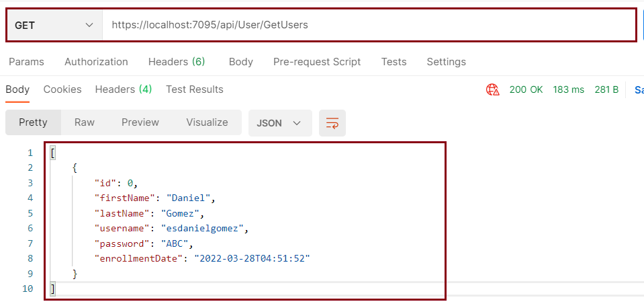Open the request Headers (6) tab
Viewport: 644px width, 306px height.
[177, 62]
